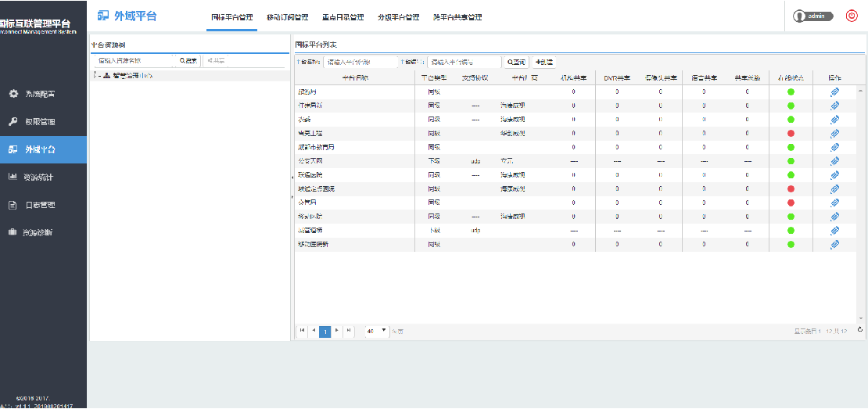The image size is (868, 409).
Task: Click the 查询 button above platform list
Action: click(516, 62)
